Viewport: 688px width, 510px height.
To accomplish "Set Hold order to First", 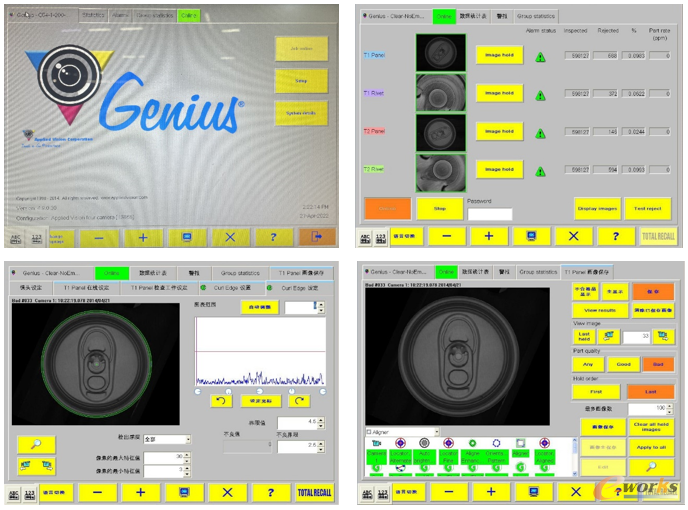I will [x=596, y=391].
